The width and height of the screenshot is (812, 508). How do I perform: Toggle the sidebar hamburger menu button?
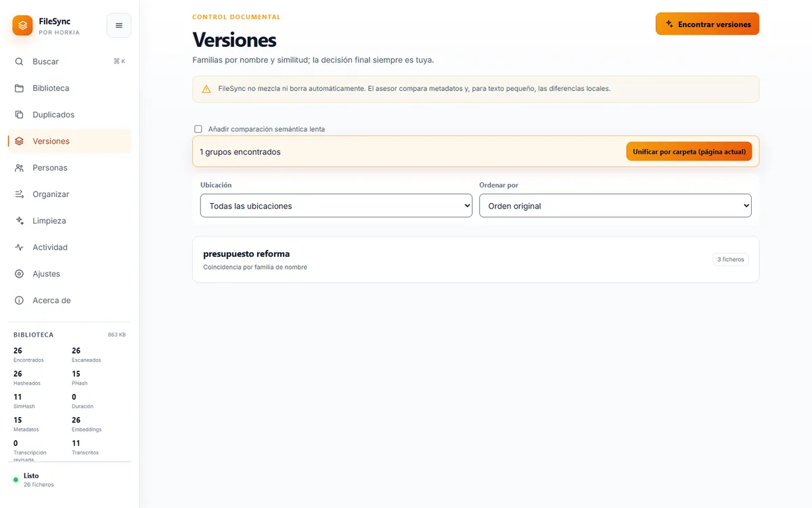pos(119,26)
